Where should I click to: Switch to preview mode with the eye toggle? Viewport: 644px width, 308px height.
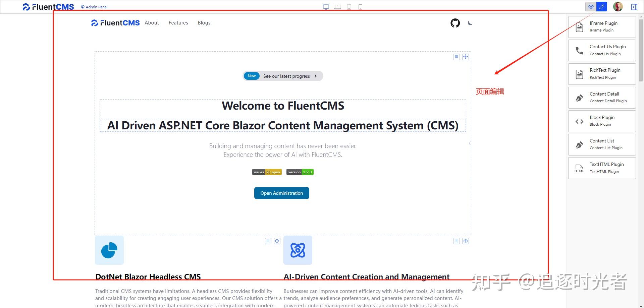tap(591, 6)
